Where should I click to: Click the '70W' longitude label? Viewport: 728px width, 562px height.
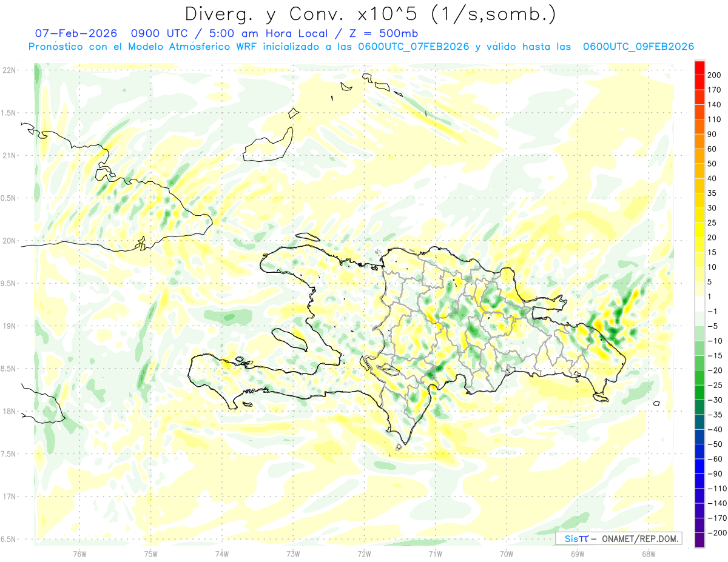point(507,553)
